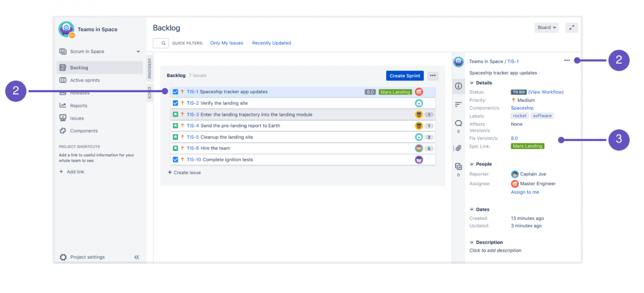Click the issue details info icon
Image resolution: width=644 pixels, height=293 pixels.
pyautogui.click(x=458, y=86)
